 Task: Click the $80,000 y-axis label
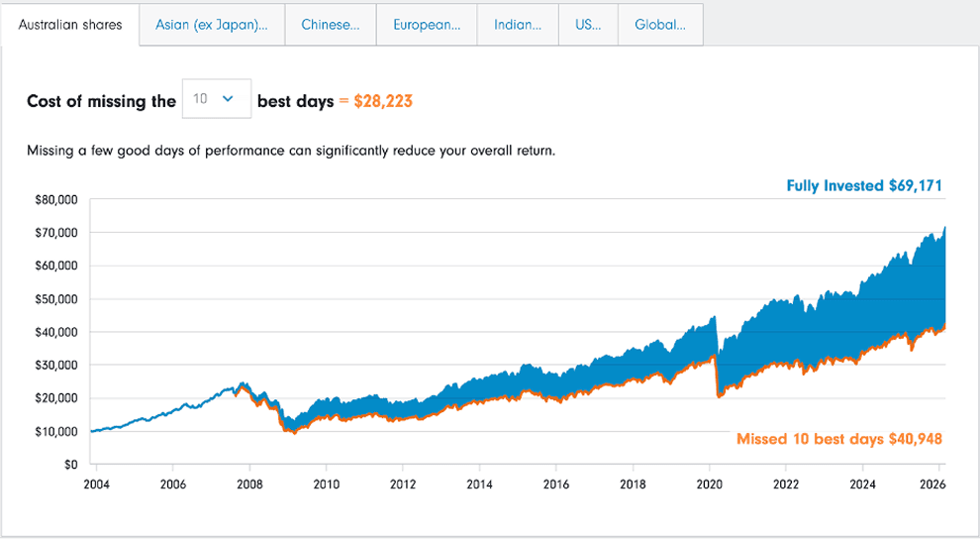[56, 200]
